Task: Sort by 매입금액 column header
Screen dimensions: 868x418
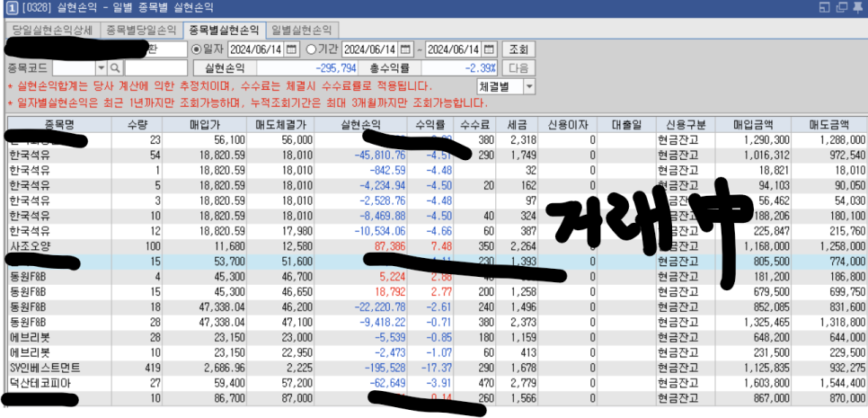Action: 753,124
